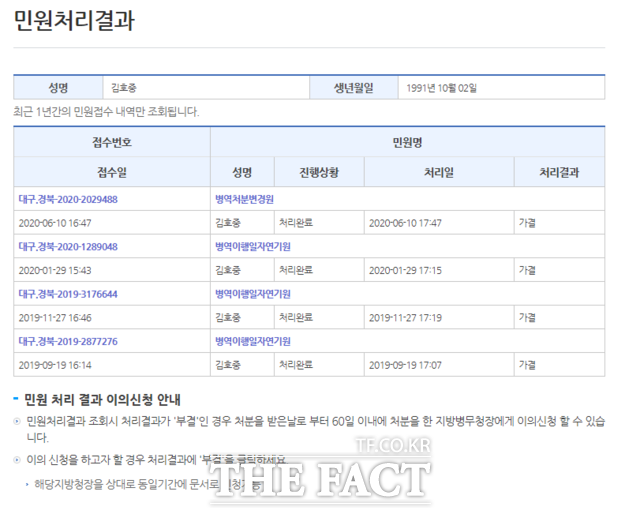Open receipt number 대구.경북-2019-2877276 link
Image resolution: width=640 pixels, height=514 pixels.
point(68,341)
